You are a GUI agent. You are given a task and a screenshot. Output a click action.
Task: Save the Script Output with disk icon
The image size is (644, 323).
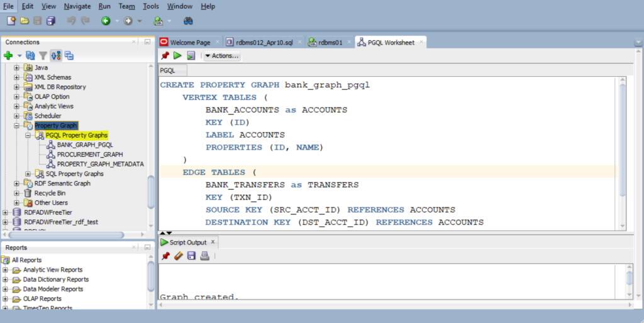click(191, 256)
